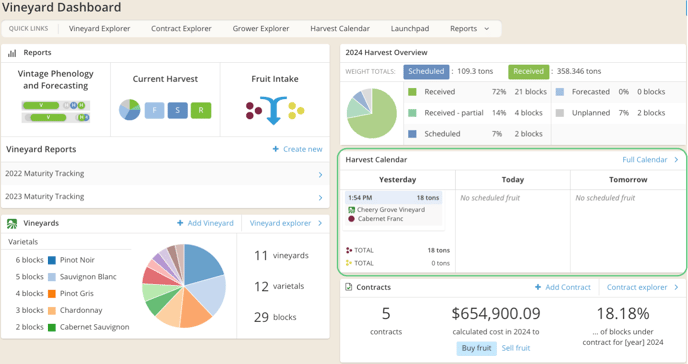Open 2023 Maturity Tracking report
Image resolution: width=688 pixels, height=364 pixels.
point(165,196)
